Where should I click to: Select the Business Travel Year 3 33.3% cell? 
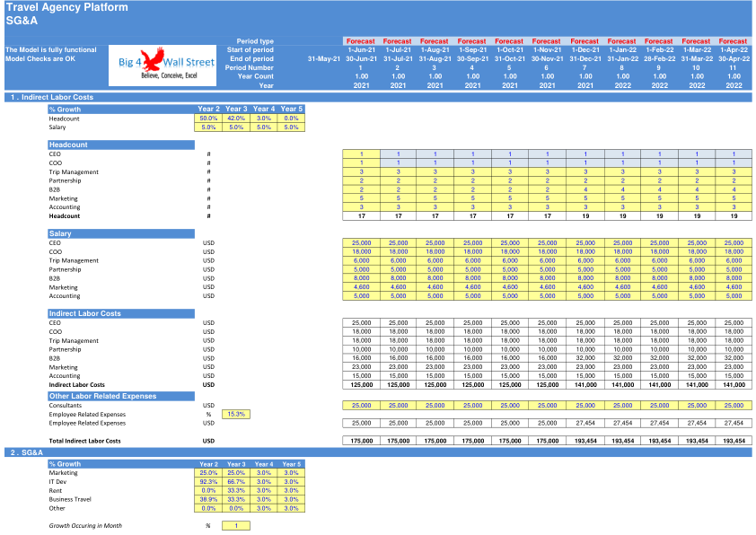pyautogui.click(x=236, y=499)
